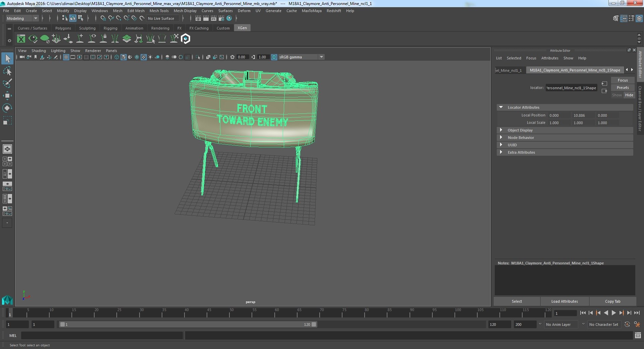The image size is (644, 349).
Task: Choose the Move tool in toolbox
Action: tap(7, 96)
